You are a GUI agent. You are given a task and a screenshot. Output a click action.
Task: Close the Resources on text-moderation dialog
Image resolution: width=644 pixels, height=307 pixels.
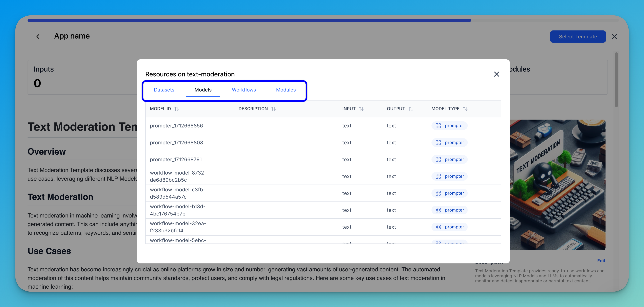coord(496,74)
